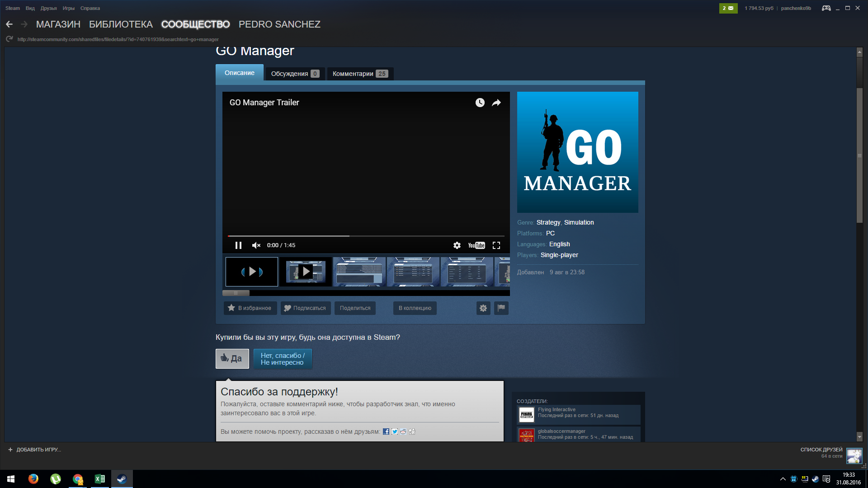Open СПИСОК ДРУЗЕЙ friends list
The height and width of the screenshot is (488, 868).
pos(821,450)
